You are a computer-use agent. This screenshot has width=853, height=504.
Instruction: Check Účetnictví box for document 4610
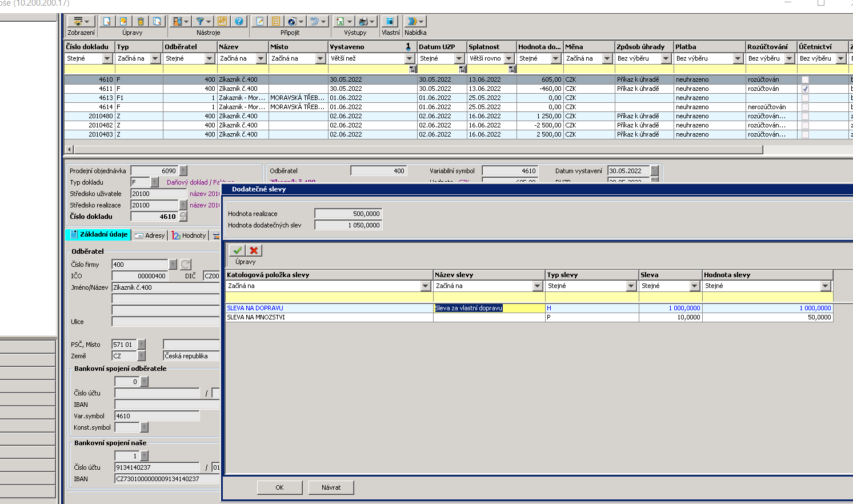click(805, 80)
